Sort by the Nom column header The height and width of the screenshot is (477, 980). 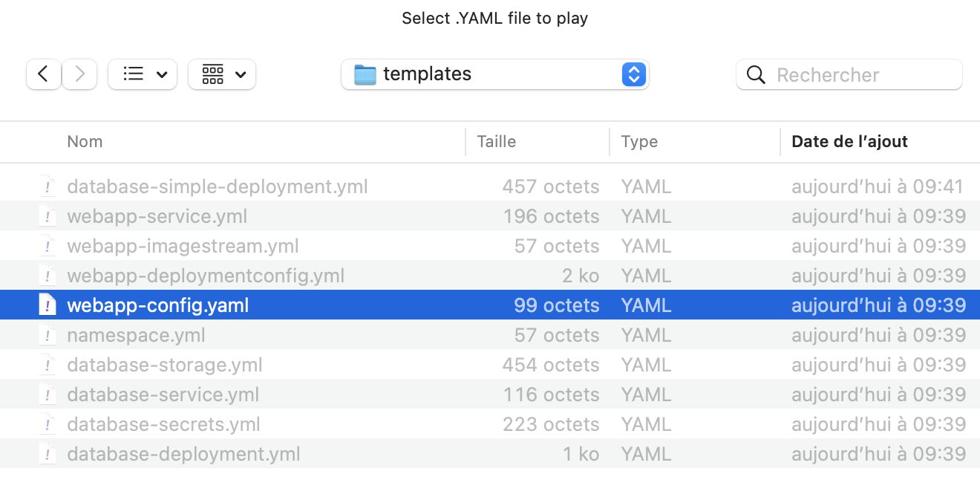(85, 141)
